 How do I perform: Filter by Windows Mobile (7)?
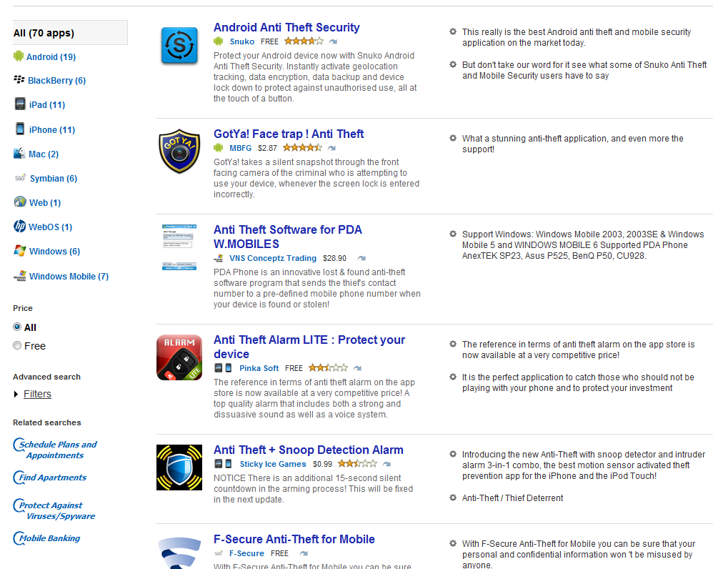click(x=69, y=277)
